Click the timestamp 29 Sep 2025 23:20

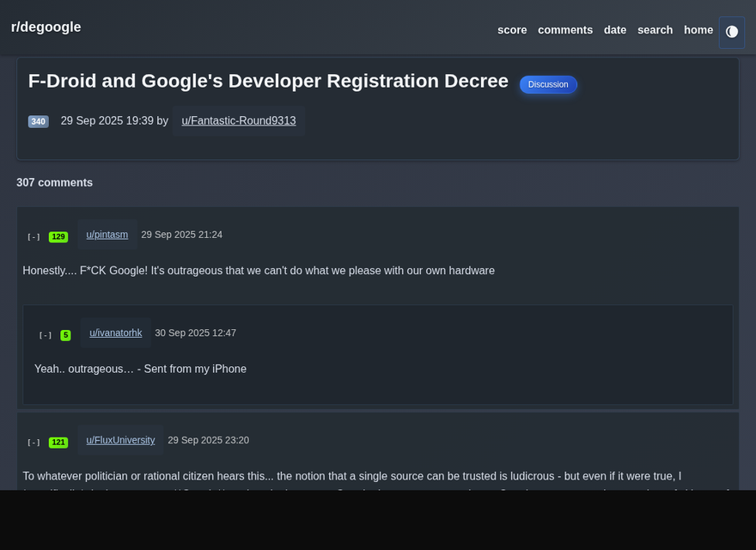pos(208,440)
